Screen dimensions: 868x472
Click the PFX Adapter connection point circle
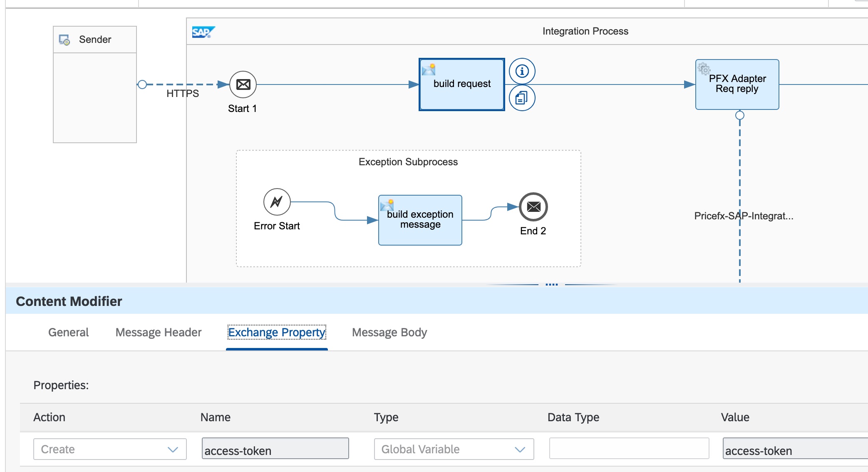point(739,115)
